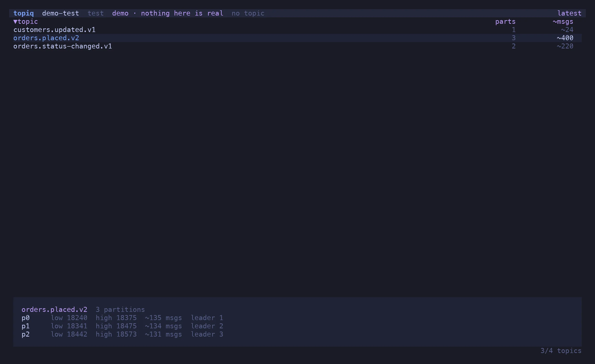The width and height of the screenshot is (595, 364).
Task: Click 'leader 2' for p1
Action: (x=207, y=326)
